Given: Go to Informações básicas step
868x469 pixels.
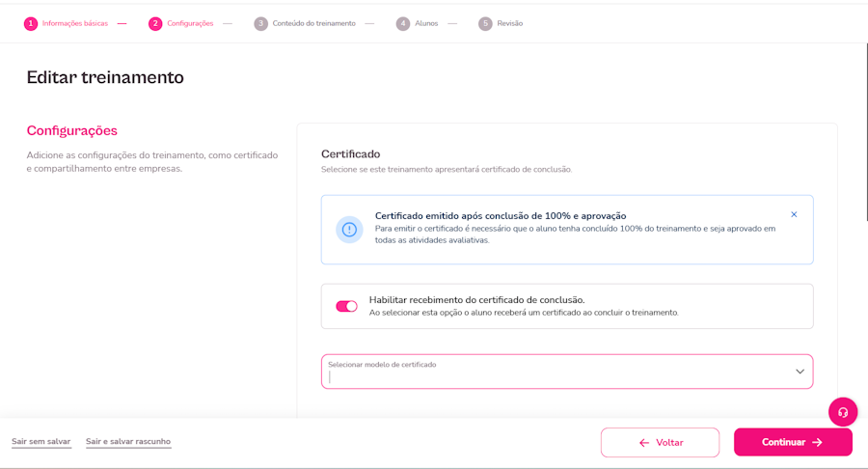Looking at the screenshot, I should tap(74, 23).
